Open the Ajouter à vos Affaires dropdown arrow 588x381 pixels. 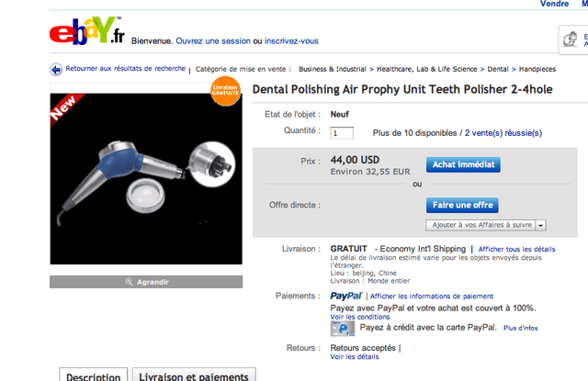point(541,225)
